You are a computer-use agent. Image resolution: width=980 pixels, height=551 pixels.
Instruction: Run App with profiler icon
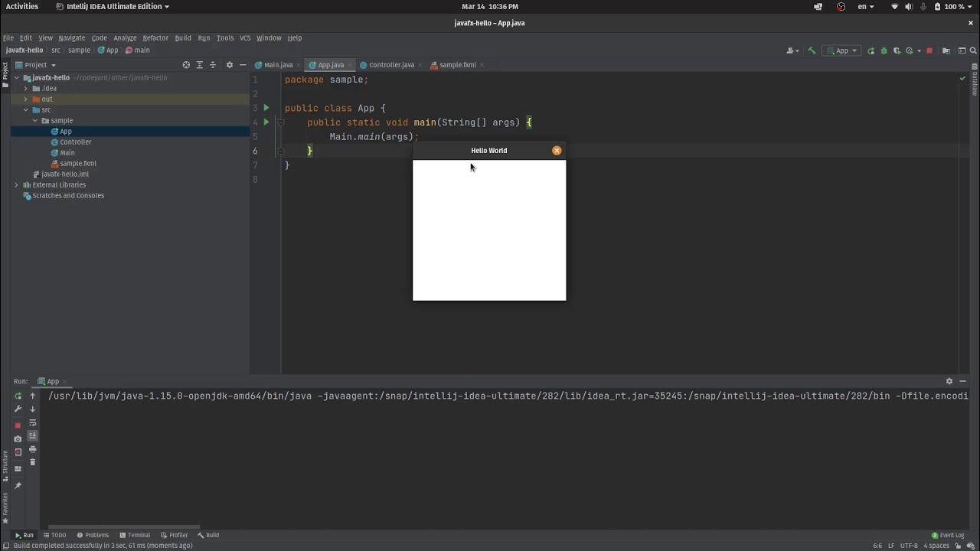[909, 51]
